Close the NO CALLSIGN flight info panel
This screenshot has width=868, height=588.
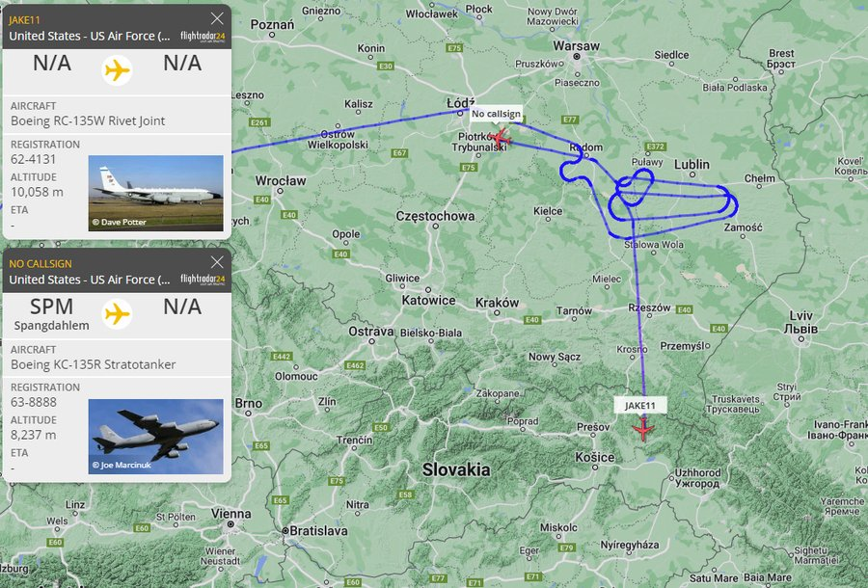tap(217, 261)
